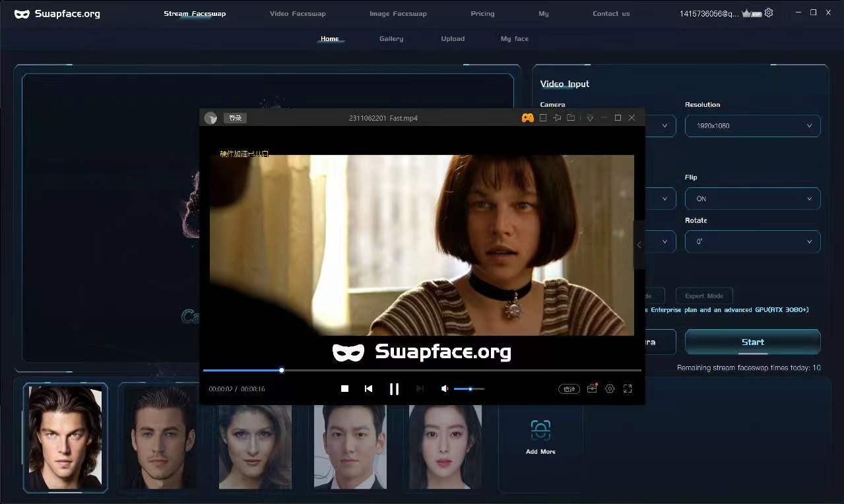
Task: Click the Video Input heading
Action: click(565, 84)
